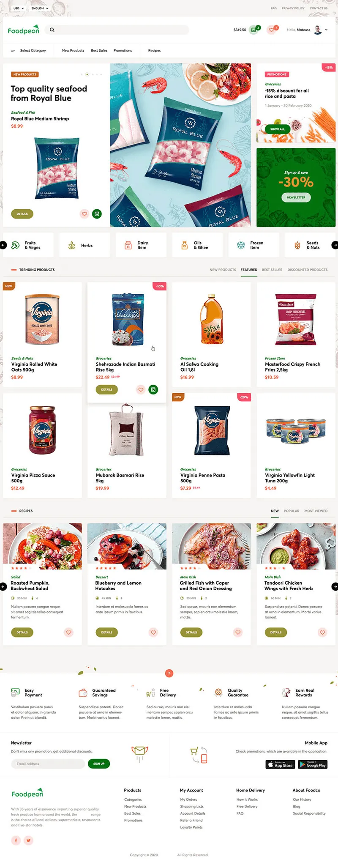Toggle favorite on Tandoori Chicken Wings recipe
Viewport: 338px width, 868px height.
[322, 633]
